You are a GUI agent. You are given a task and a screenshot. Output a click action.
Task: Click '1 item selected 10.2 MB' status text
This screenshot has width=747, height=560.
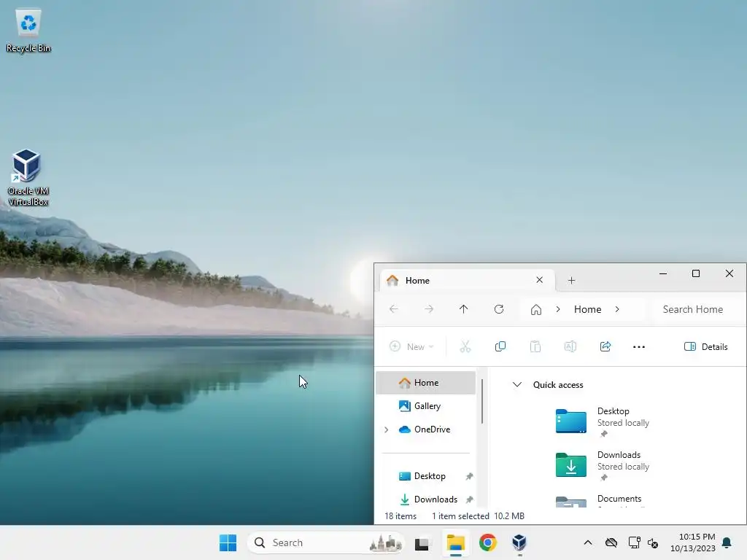click(x=478, y=516)
